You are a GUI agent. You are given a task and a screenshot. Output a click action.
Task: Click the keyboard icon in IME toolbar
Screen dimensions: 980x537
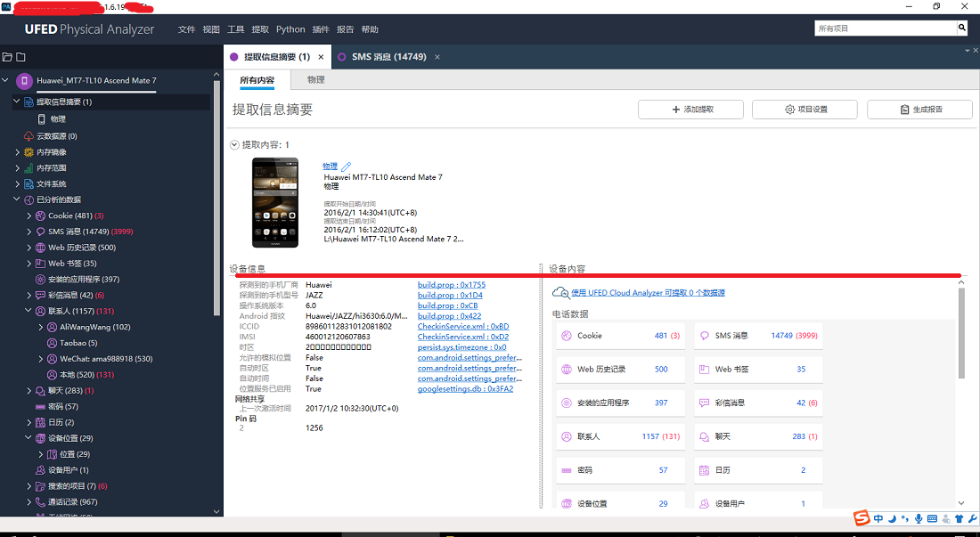pyautogui.click(x=933, y=518)
